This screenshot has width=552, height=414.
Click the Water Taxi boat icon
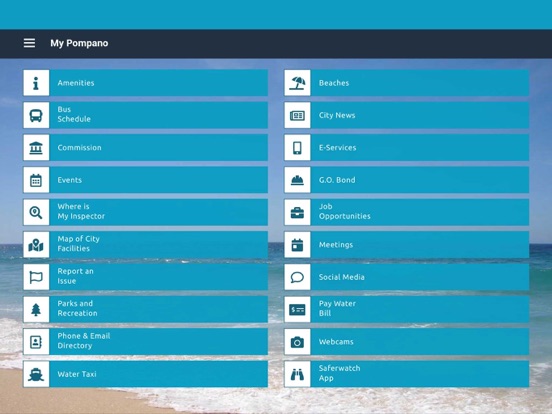click(x=36, y=374)
